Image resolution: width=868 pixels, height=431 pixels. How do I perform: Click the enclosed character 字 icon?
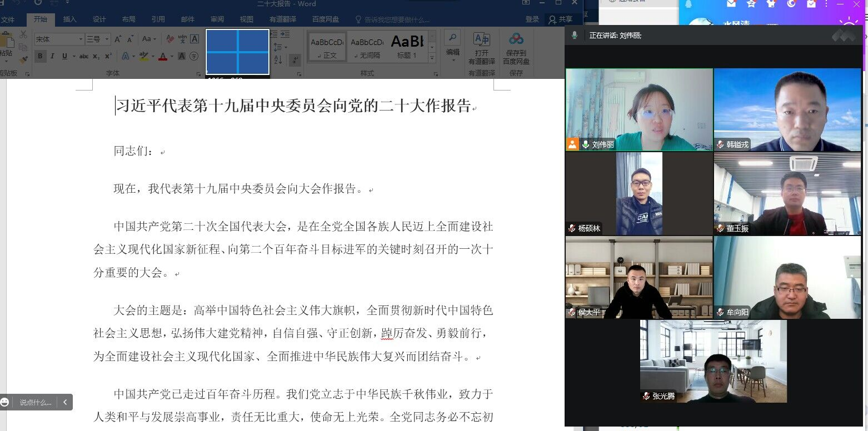click(194, 56)
